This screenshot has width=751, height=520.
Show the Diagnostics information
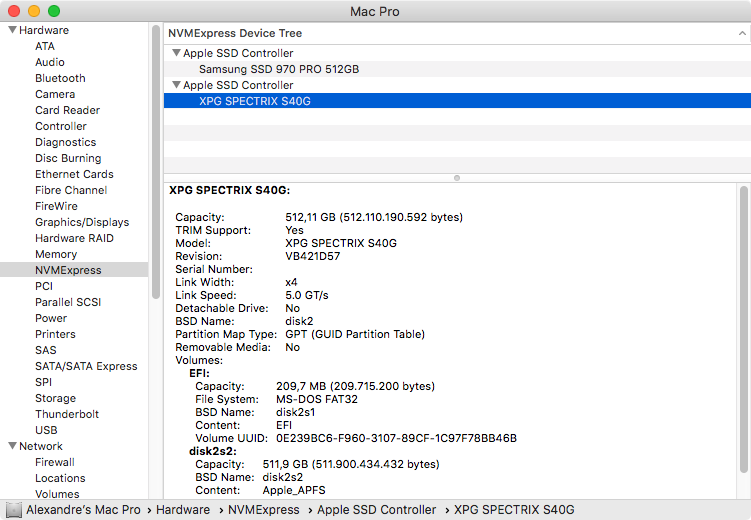[66, 142]
